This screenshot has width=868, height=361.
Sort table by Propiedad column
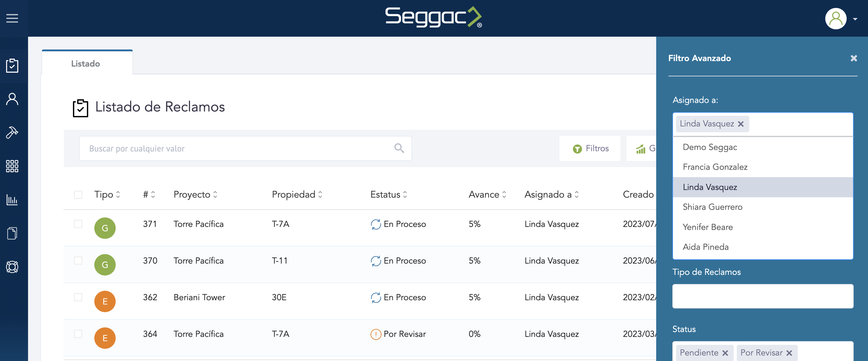297,195
